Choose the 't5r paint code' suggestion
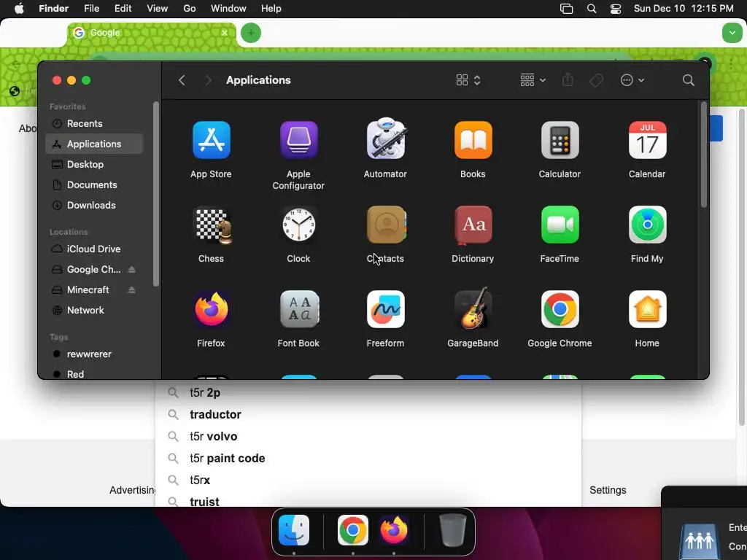This screenshot has height=560, width=747. (368, 459)
